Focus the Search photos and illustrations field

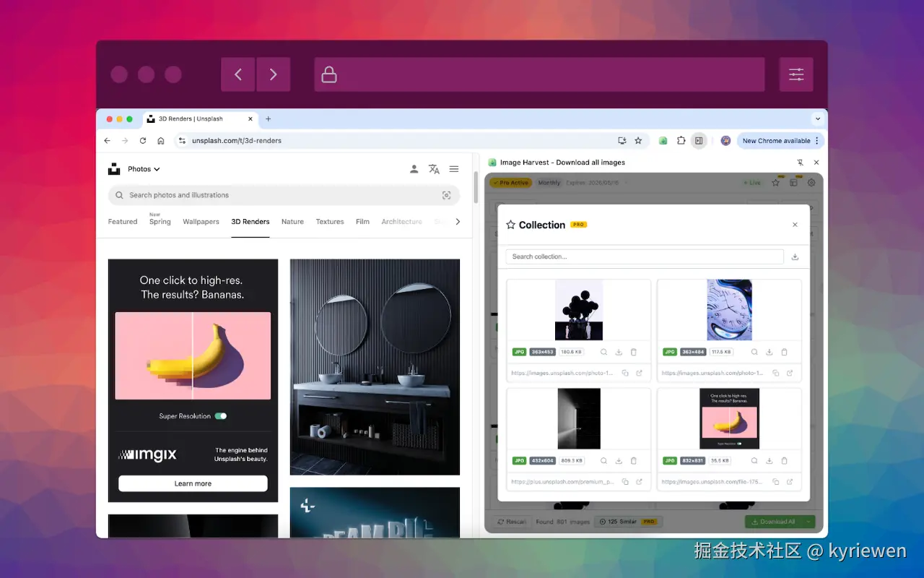coord(284,195)
